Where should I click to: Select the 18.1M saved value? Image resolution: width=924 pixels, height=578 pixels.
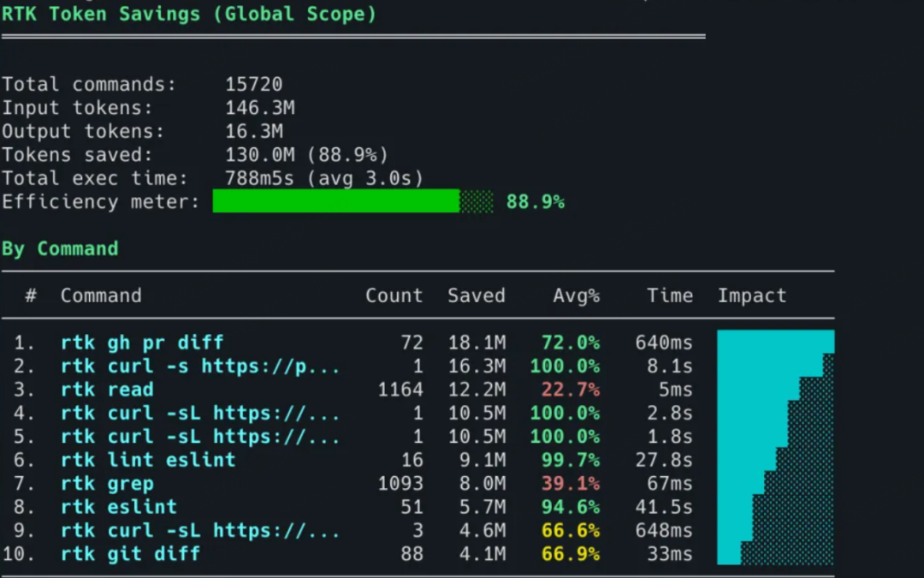[x=477, y=343]
